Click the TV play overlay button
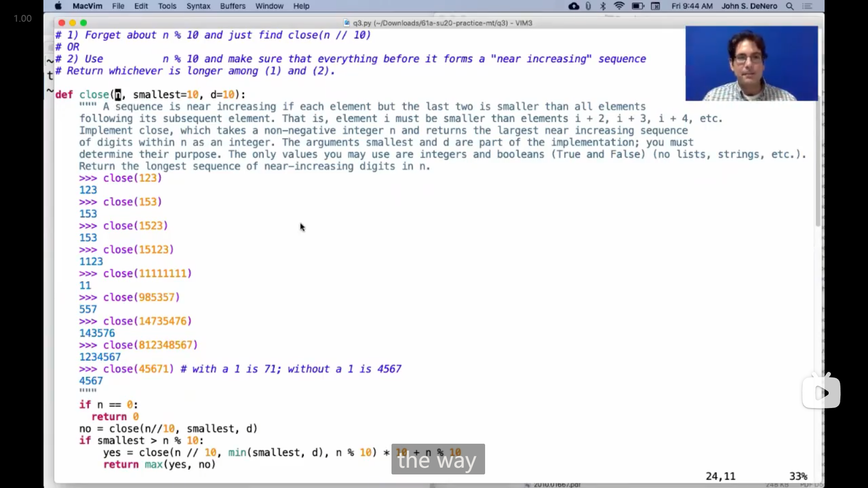Screen dimensions: 868x488 [x=821, y=393]
